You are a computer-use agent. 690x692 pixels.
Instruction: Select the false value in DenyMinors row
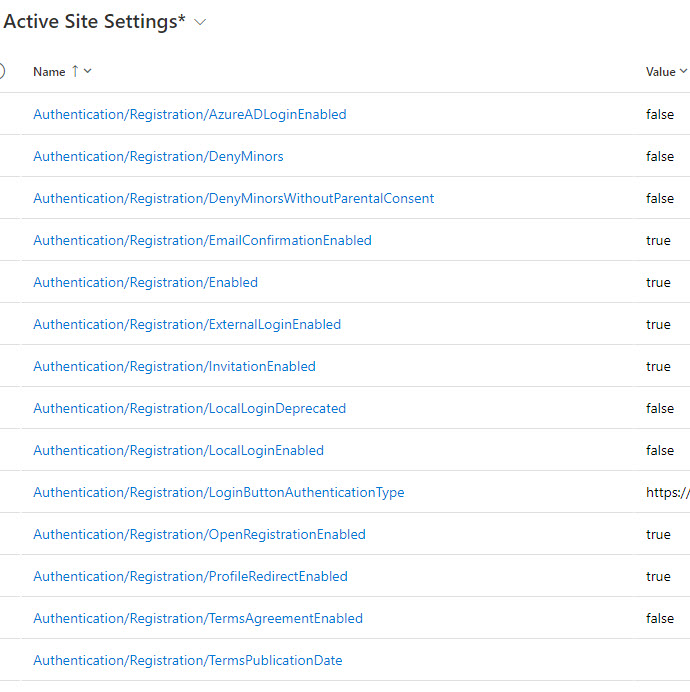pos(660,156)
